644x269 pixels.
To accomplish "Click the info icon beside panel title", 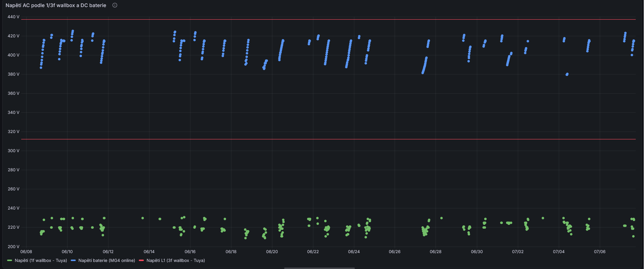I will 115,5.
